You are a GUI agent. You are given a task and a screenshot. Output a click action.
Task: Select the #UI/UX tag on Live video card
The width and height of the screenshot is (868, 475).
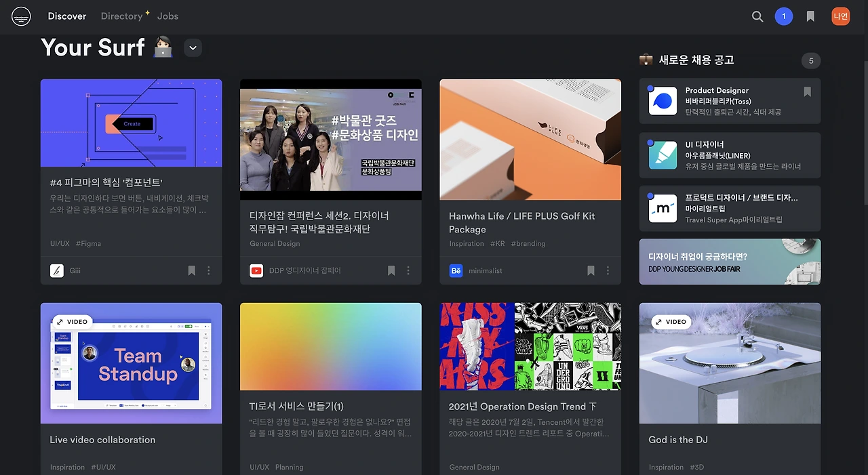tap(103, 468)
